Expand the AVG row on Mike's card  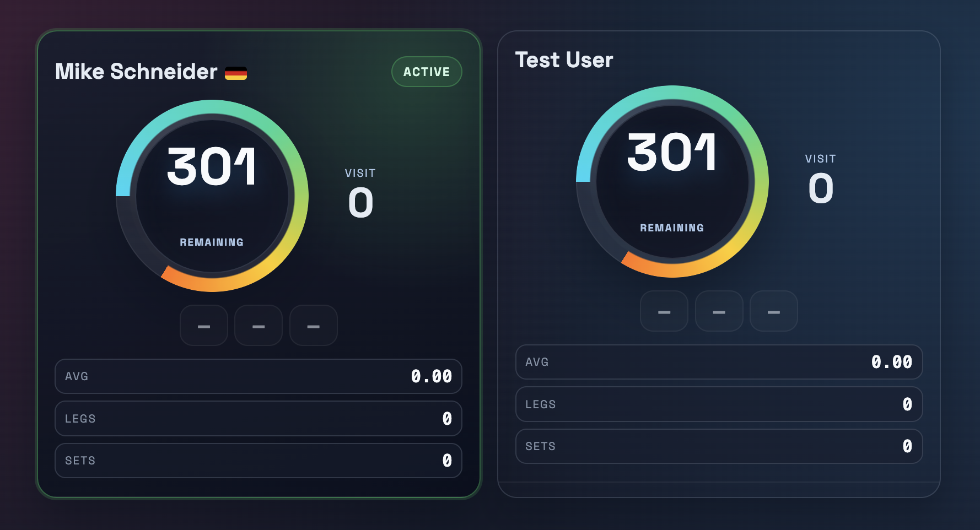[x=258, y=376]
